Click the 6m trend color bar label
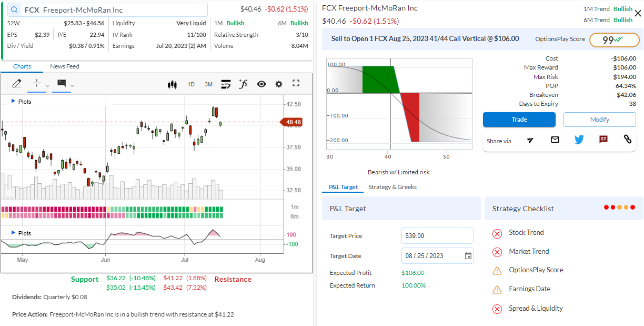The image size is (644, 326). pyautogui.click(x=295, y=216)
